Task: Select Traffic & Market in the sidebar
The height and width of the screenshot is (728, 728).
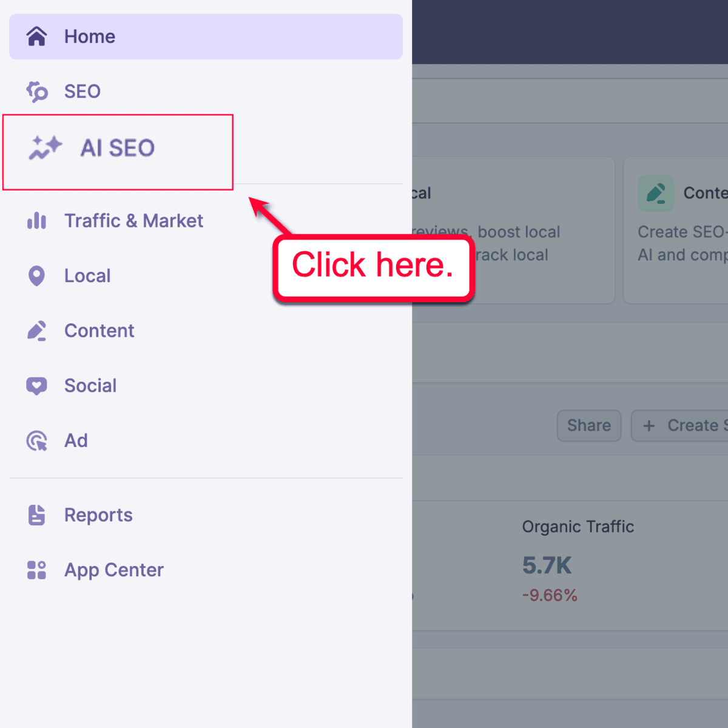Action: (x=133, y=221)
